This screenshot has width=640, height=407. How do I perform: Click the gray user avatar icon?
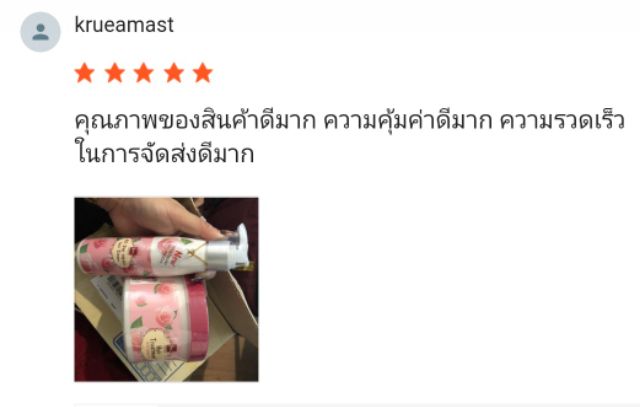coord(40,32)
